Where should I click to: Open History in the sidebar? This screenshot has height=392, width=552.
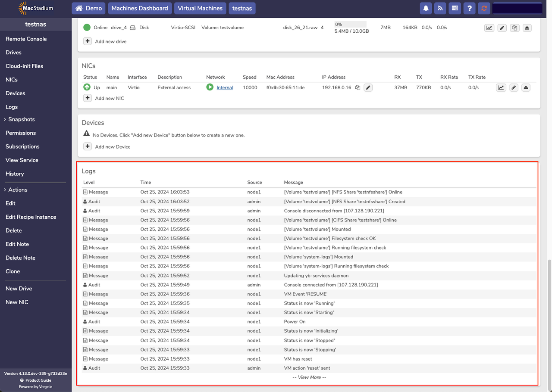15,174
